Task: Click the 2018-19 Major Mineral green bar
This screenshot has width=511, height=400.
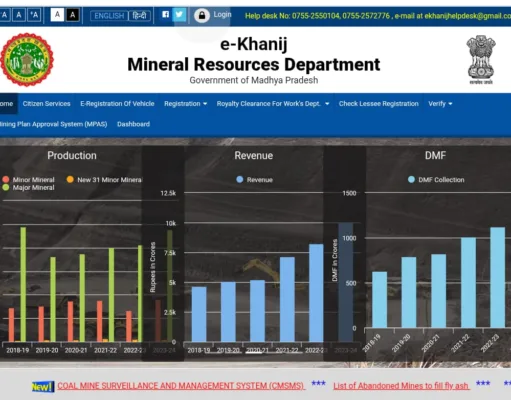Action: coord(23,284)
